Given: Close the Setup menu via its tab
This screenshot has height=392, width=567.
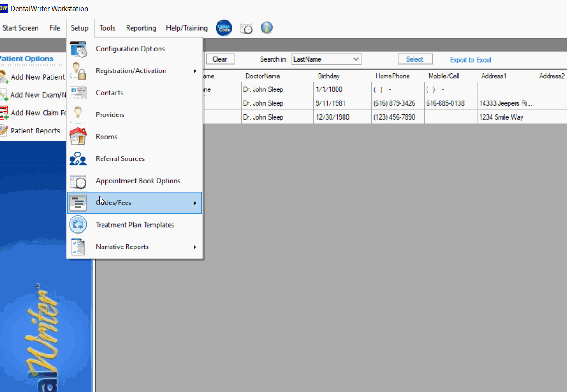Looking at the screenshot, I should click(80, 28).
